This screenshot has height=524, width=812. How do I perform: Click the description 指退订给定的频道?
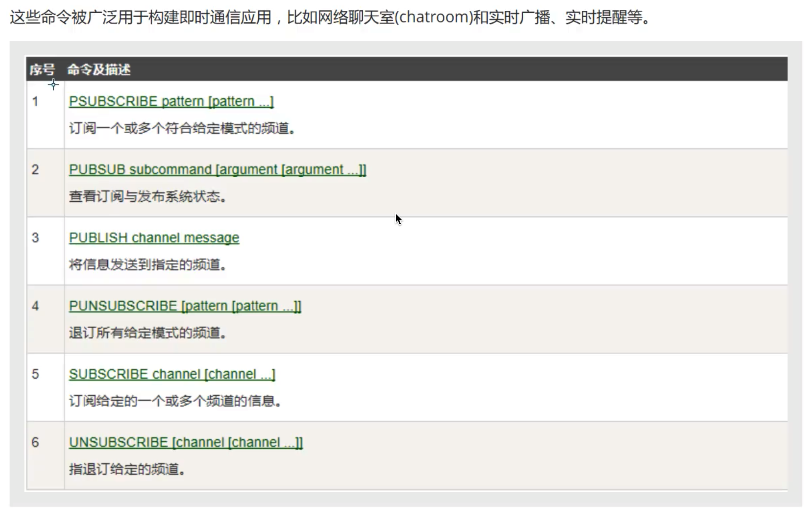[127, 469]
